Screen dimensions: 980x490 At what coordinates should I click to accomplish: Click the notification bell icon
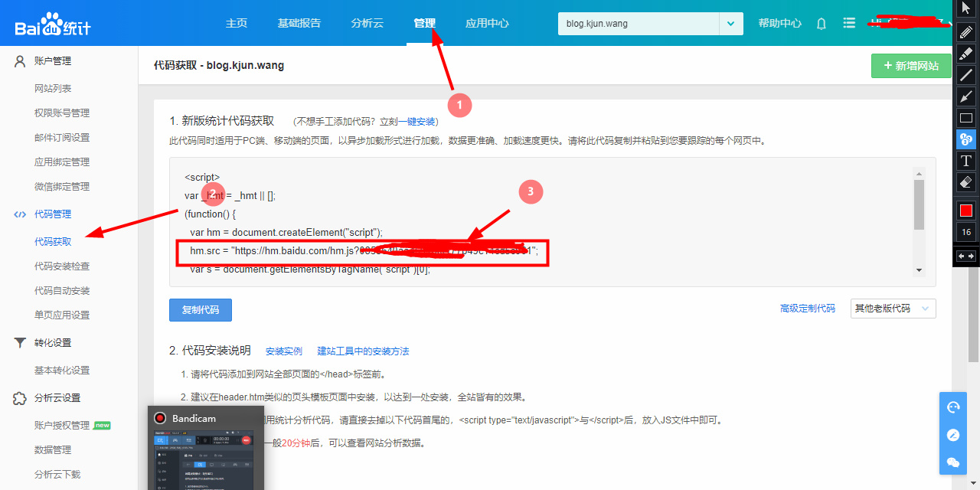click(x=822, y=24)
